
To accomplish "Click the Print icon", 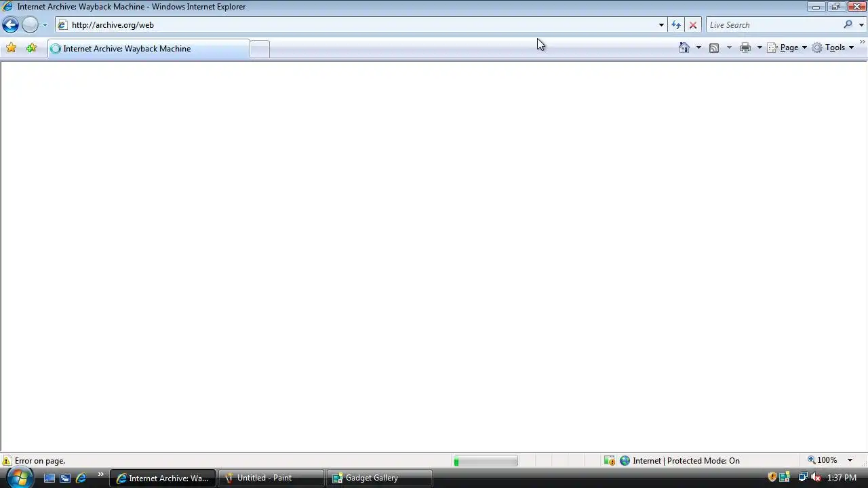I will point(745,47).
